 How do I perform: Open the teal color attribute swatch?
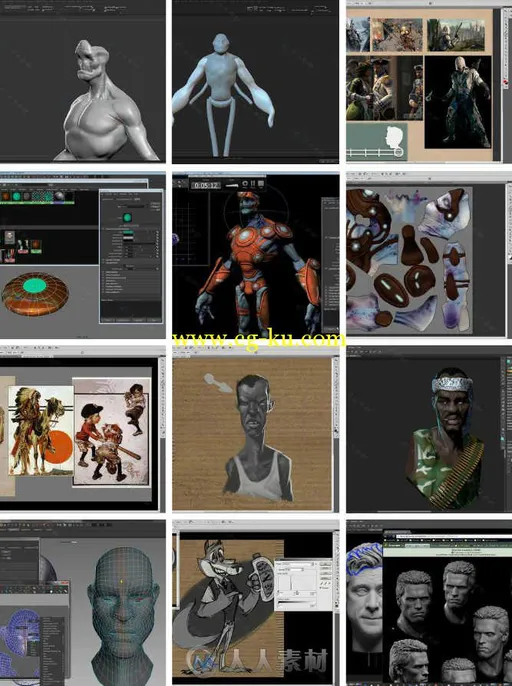128,232
